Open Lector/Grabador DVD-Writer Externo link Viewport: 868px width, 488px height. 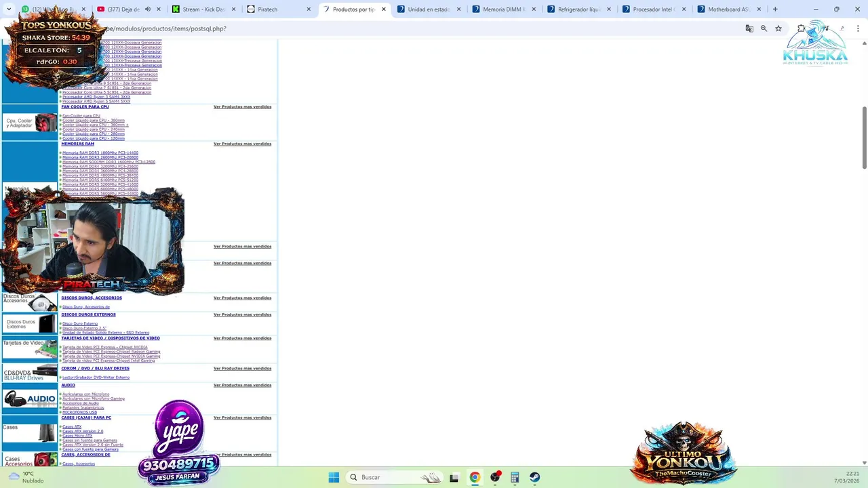pos(96,378)
